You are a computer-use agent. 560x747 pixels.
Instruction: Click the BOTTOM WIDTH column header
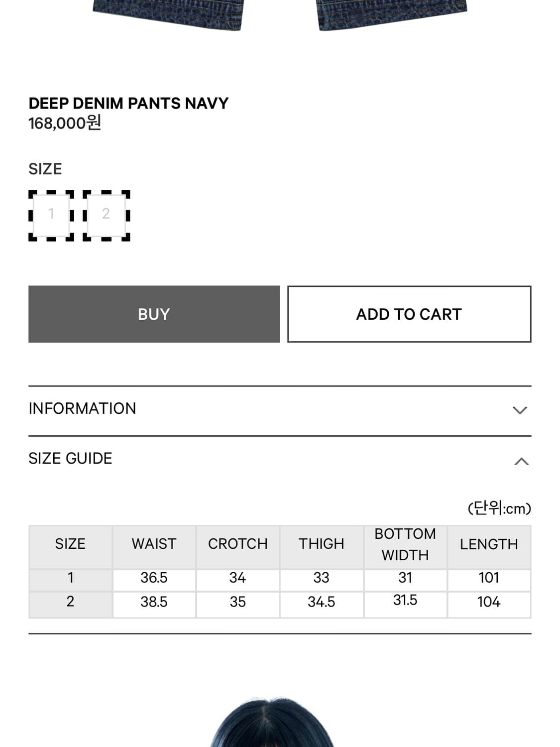point(405,544)
